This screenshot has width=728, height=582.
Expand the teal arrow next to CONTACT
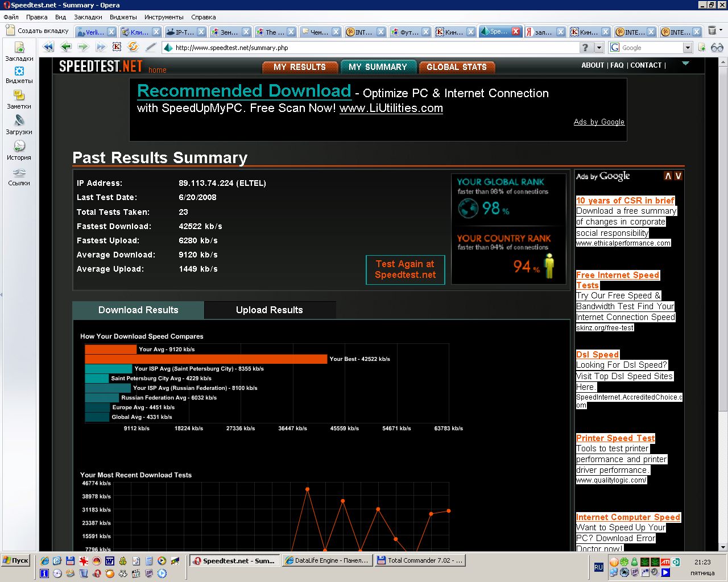click(685, 64)
